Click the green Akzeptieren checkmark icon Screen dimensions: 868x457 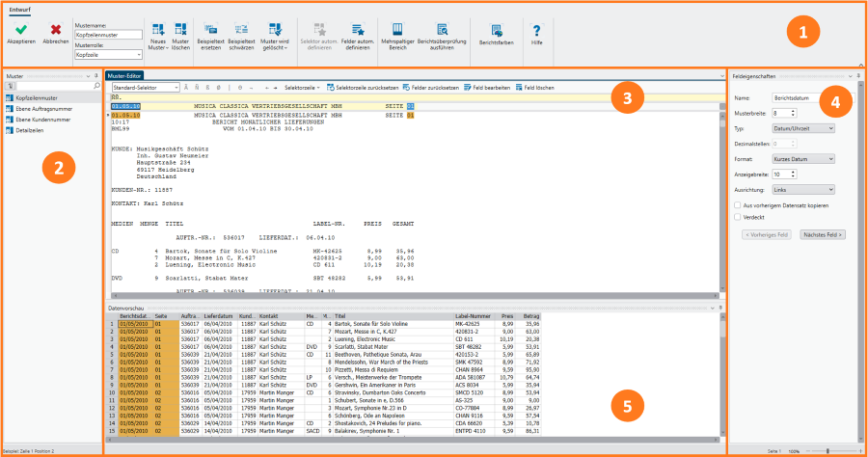pos(20,29)
